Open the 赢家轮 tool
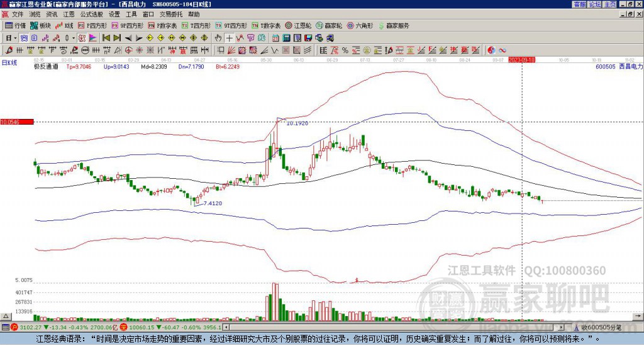 click(329, 25)
